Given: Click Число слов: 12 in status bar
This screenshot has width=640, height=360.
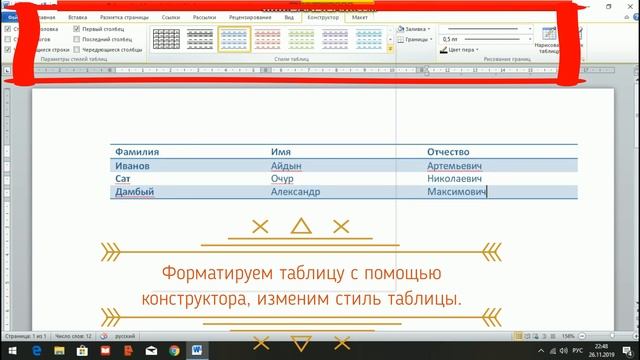Looking at the screenshot, I should (x=73, y=336).
